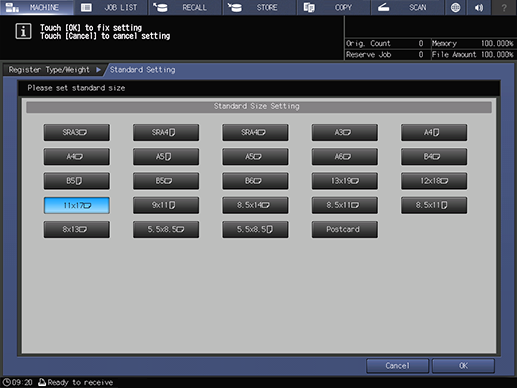
Task: Select SRA4 portrait paper size
Action: coord(166,132)
